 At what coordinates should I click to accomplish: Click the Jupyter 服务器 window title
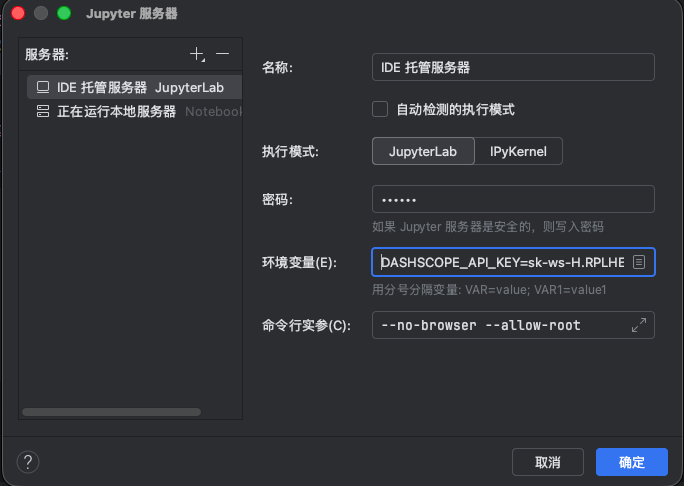tap(132, 14)
